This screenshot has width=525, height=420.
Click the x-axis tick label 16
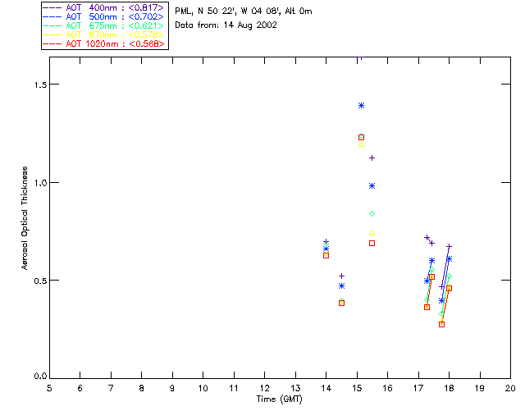coord(388,388)
